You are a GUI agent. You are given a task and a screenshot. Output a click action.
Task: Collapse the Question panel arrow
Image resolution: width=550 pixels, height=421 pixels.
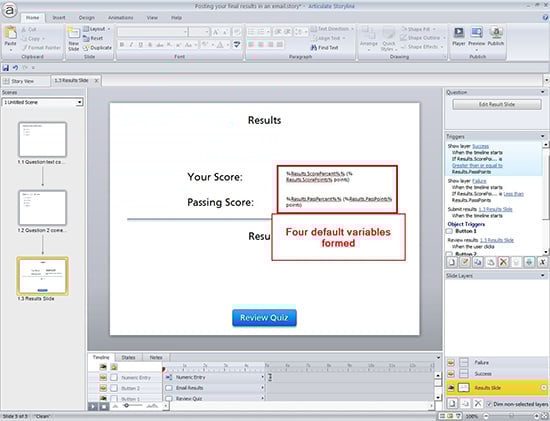coord(543,92)
